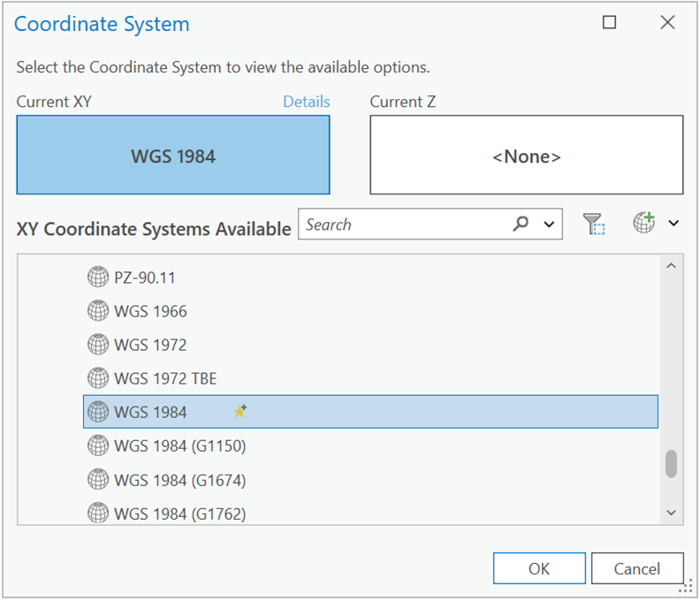Screen dimensions: 700x601
Task: Select the Current XY WGS 1984 box
Action: (173, 156)
